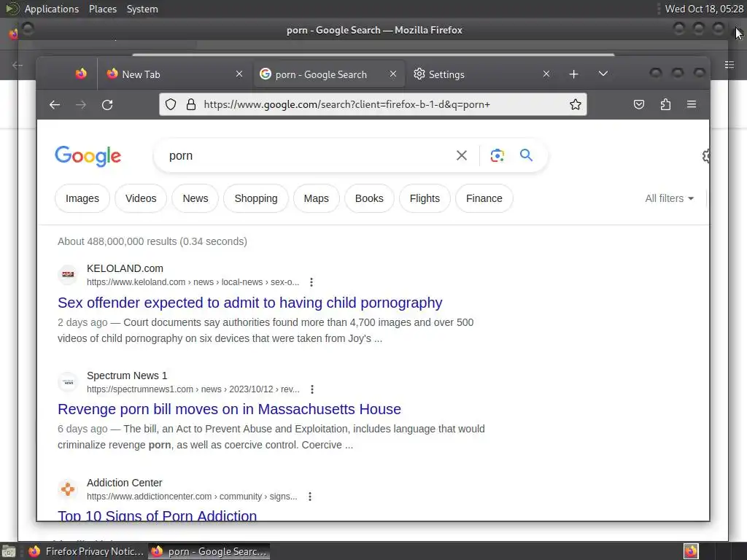The image size is (747, 560).
Task: Reload the Google search page
Action: tap(107, 105)
